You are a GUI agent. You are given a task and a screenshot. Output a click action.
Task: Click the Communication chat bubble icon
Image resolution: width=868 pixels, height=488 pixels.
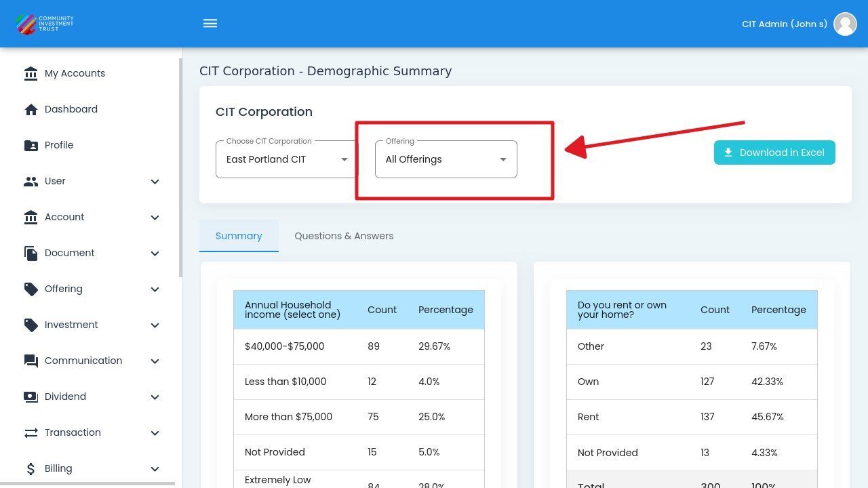[x=31, y=361]
